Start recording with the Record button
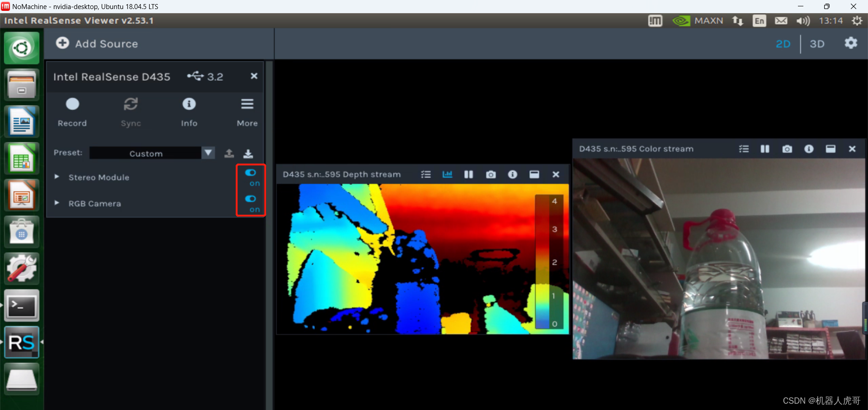Viewport: 868px width, 410px height. [x=72, y=104]
